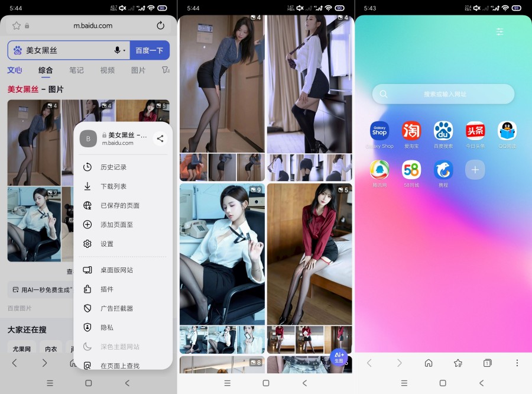The height and width of the screenshot is (394, 532).
Task: Tap the 尤果网 related search chip
Action: point(22,348)
